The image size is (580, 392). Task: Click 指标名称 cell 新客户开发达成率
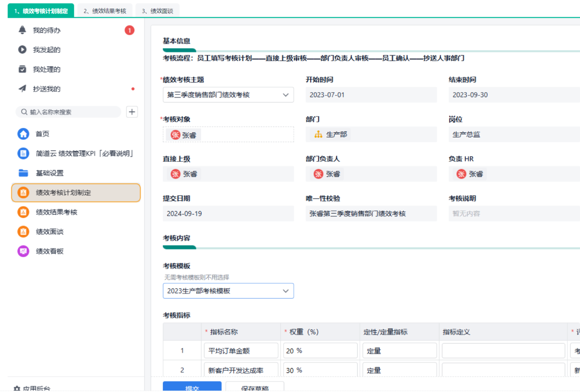[241, 370]
